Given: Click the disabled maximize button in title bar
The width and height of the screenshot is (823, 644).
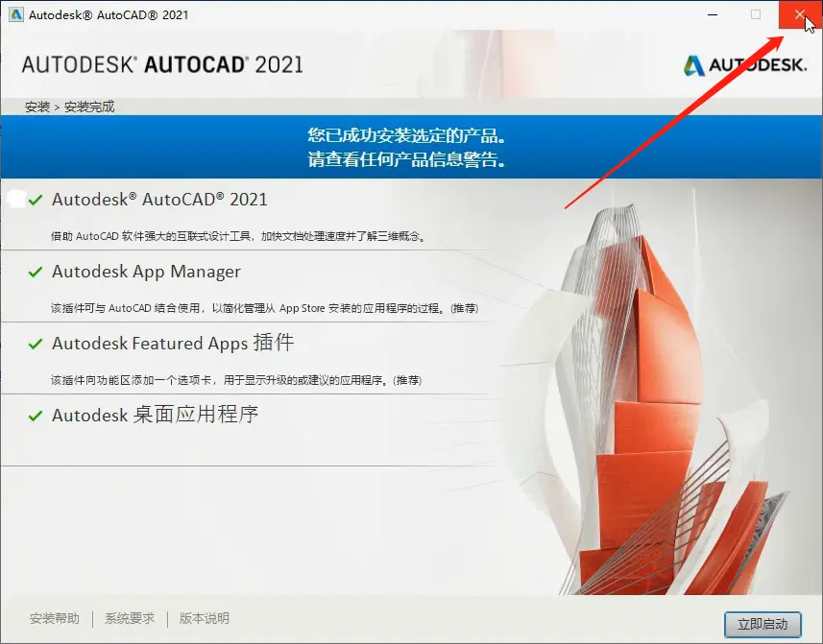Looking at the screenshot, I should [x=755, y=14].
